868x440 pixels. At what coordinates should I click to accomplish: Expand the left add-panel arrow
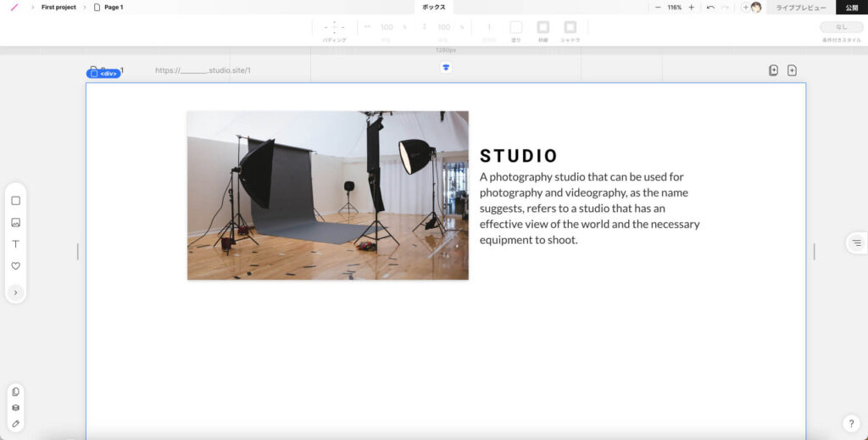point(15,292)
